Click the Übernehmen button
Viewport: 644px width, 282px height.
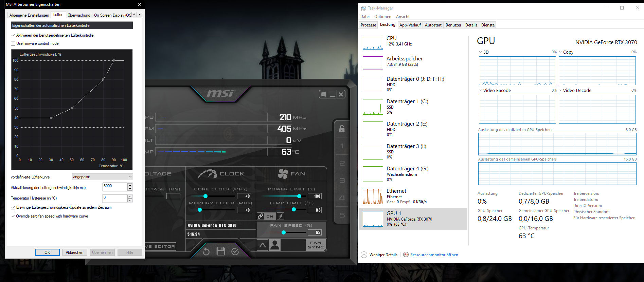click(x=102, y=252)
